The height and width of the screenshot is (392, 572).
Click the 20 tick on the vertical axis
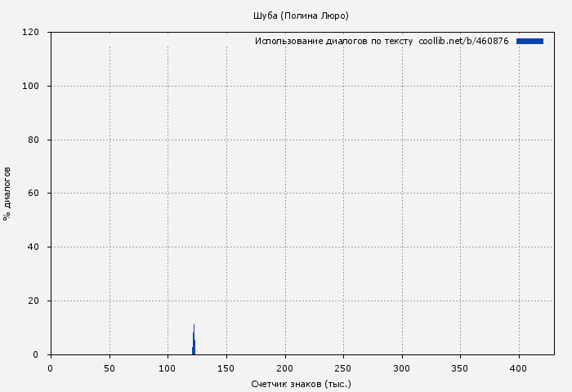[x=34, y=301]
